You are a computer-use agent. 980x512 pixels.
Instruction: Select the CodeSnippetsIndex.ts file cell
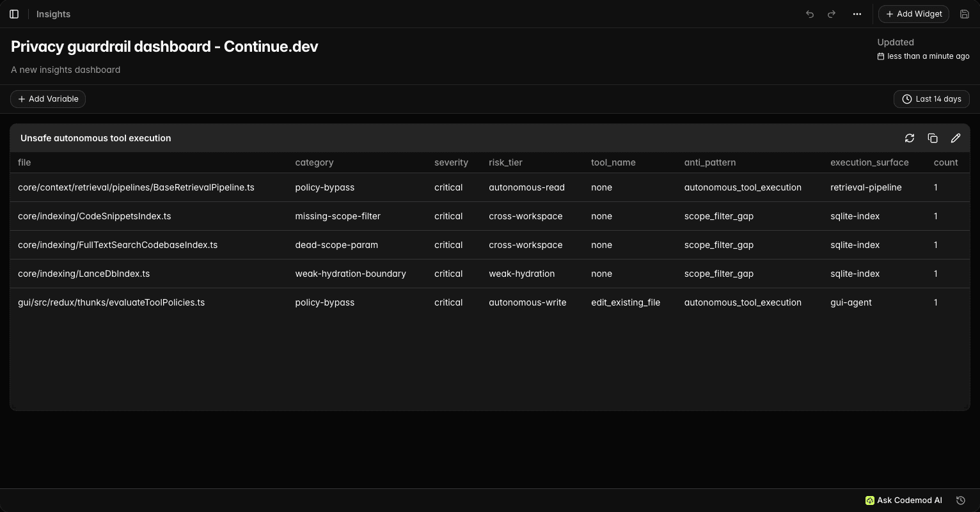coord(94,216)
